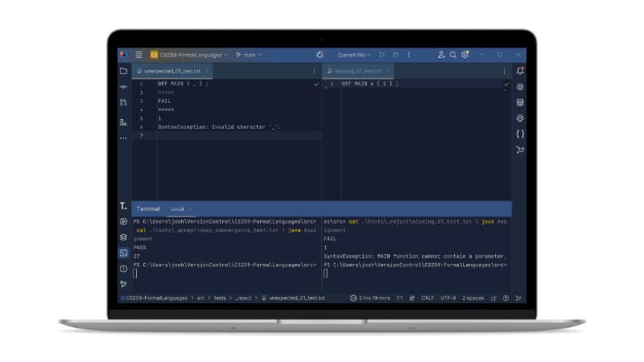Open right editor tab options vertical dots
The height and width of the screenshot is (362, 644).
[505, 71]
